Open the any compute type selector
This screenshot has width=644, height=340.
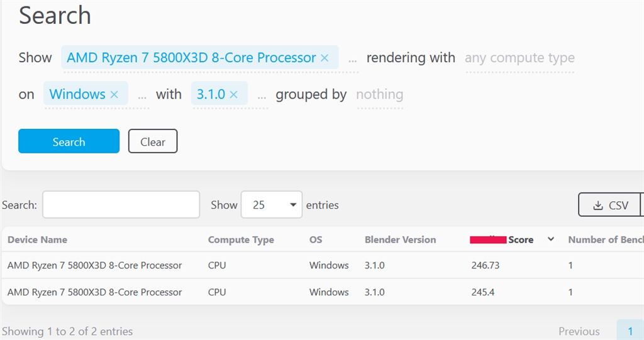[x=519, y=58]
